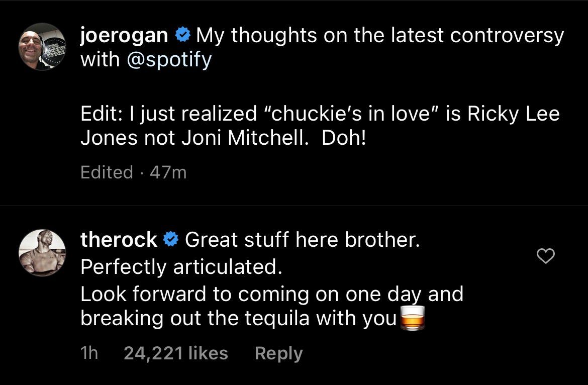This screenshot has height=385, width=588.
Task: View the 24,221 likes list
Action: [x=175, y=353]
